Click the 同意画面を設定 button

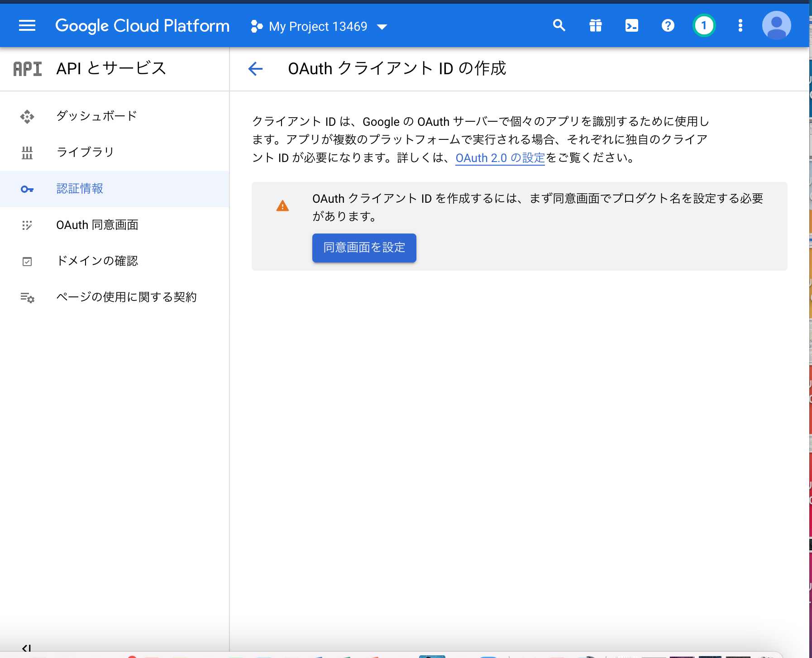364,248
